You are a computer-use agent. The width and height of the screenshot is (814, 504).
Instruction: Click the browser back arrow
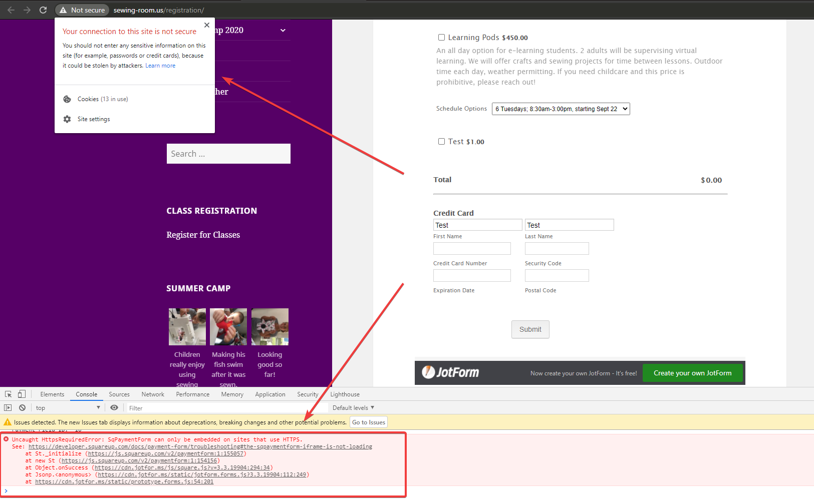coord(11,10)
